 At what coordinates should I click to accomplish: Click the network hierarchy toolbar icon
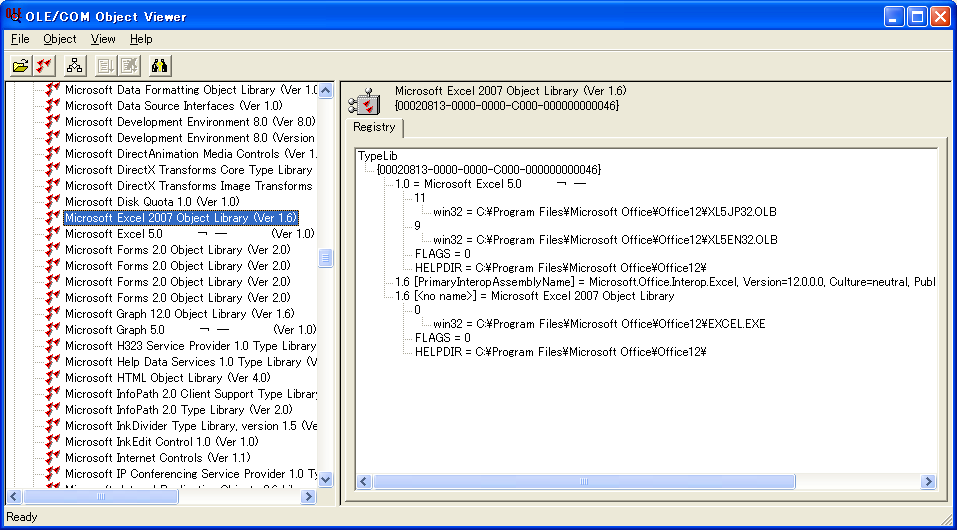coord(74,65)
